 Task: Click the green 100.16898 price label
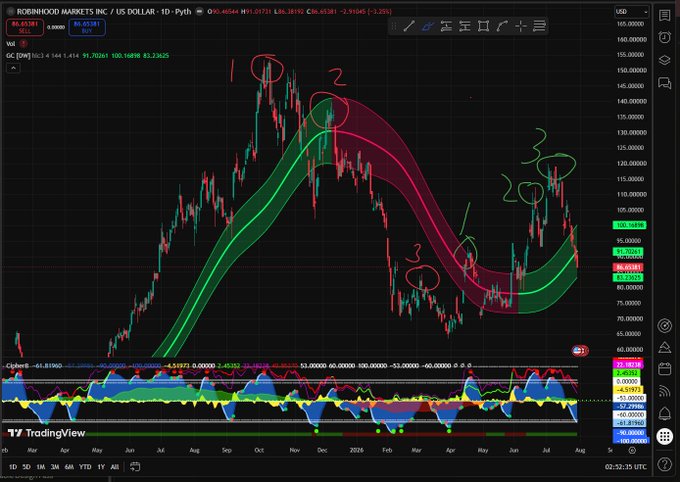click(629, 225)
